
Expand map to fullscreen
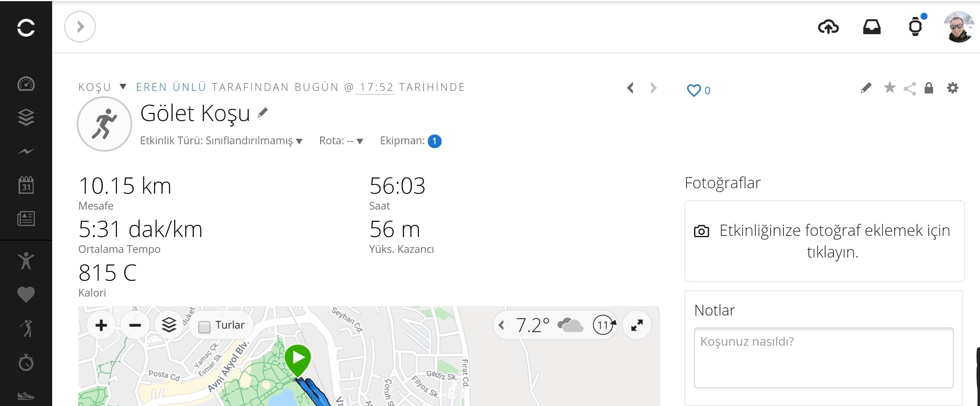[x=637, y=325]
